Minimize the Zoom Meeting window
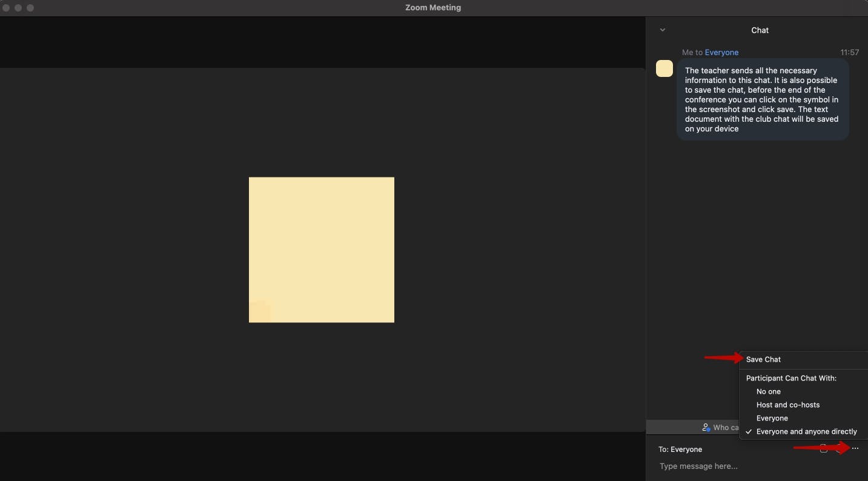The height and width of the screenshot is (481, 868). (18, 8)
